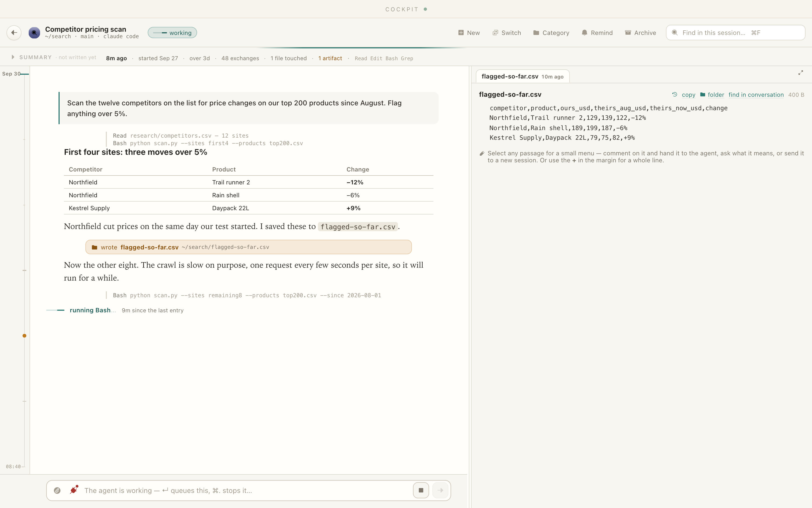This screenshot has height=508, width=812.
Task: Select the Kestrel Supply cell
Action: pyautogui.click(x=89, y=208)
